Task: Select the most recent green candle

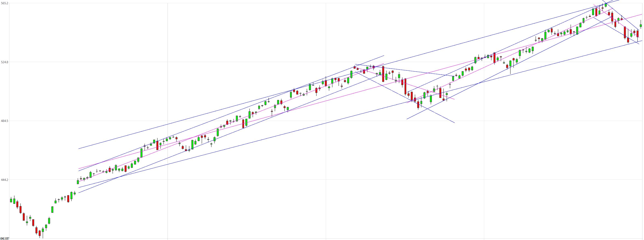Action: point(641,26)
